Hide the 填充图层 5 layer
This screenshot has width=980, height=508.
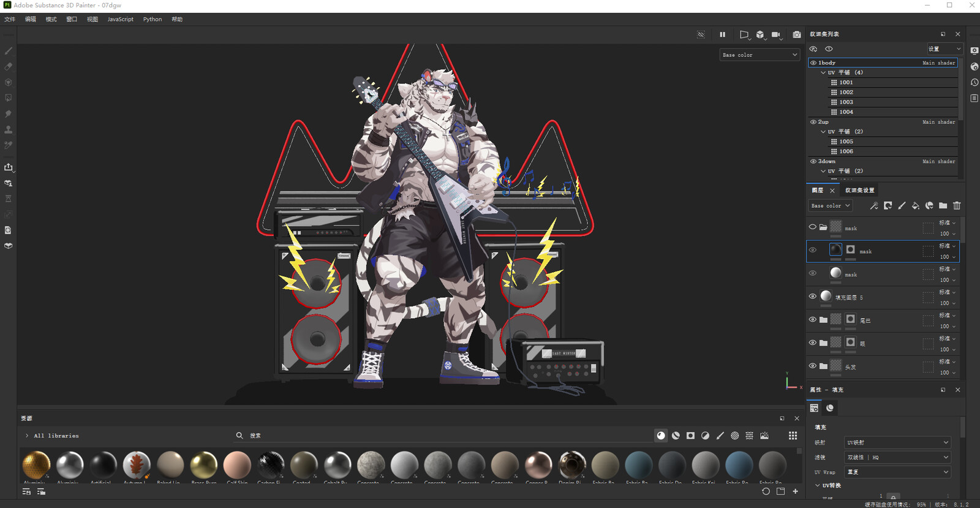pos(813,297)
